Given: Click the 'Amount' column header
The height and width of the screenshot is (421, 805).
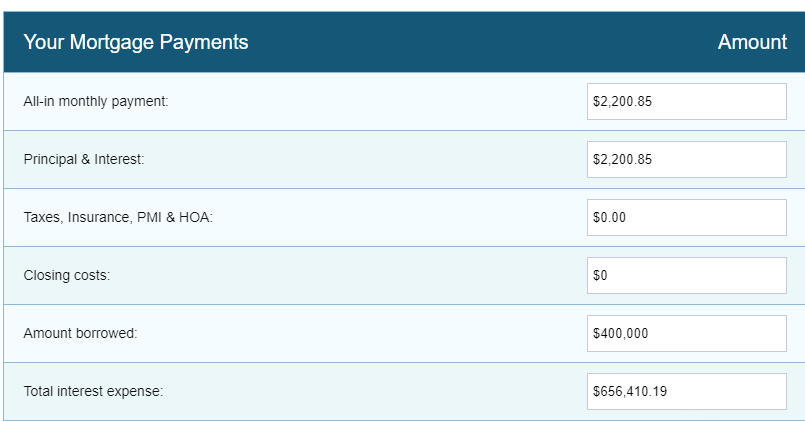Looking at the screenshot, I should click(x=752, y=42).
